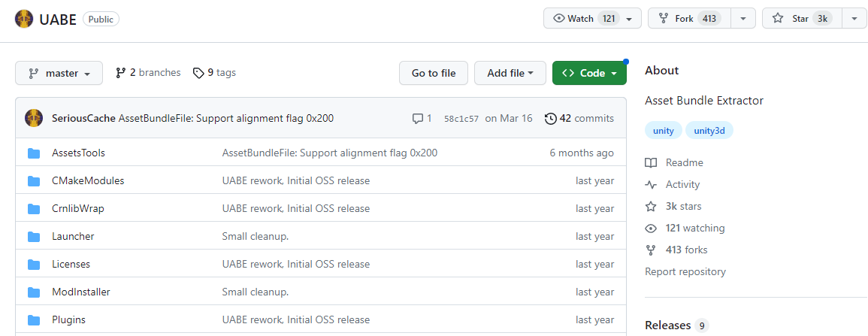Screen dimensions: 868x336
Task: Click the Report repository link
Action: point(685,271)
